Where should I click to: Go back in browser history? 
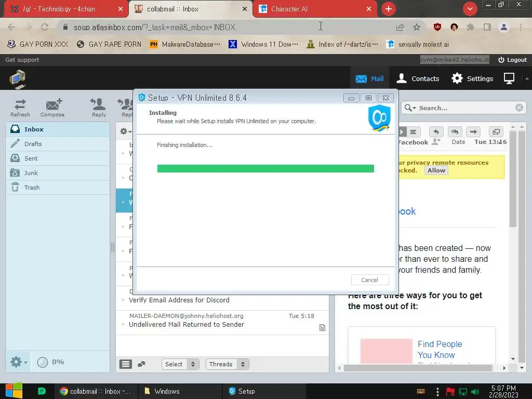[x=11, y=27]
